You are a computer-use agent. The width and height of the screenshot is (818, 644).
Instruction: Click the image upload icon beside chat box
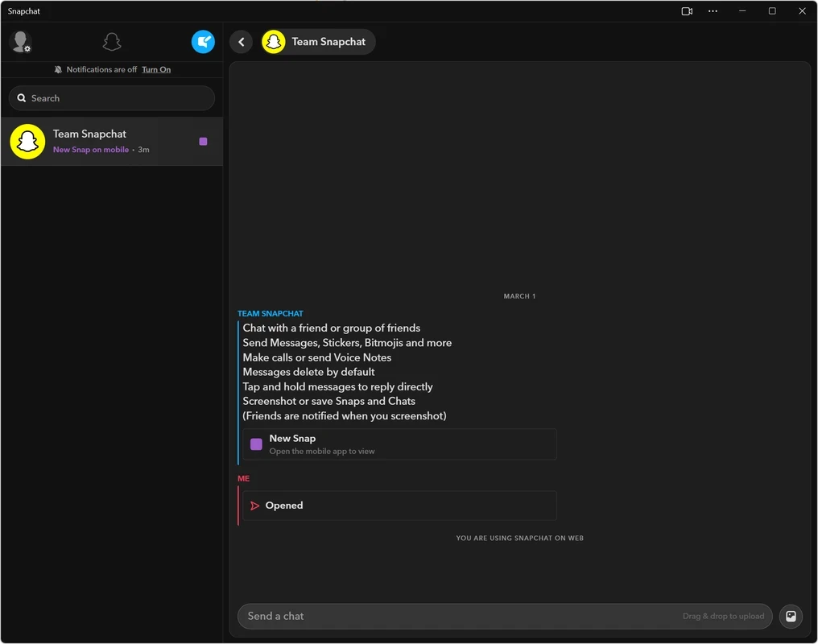pyautogui.click(x=791, y=616)
